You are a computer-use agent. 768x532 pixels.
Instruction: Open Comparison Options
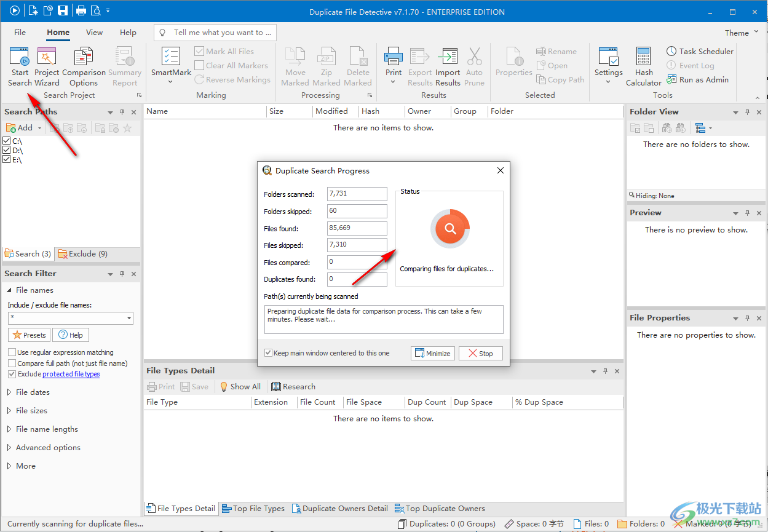coord(84,67)
